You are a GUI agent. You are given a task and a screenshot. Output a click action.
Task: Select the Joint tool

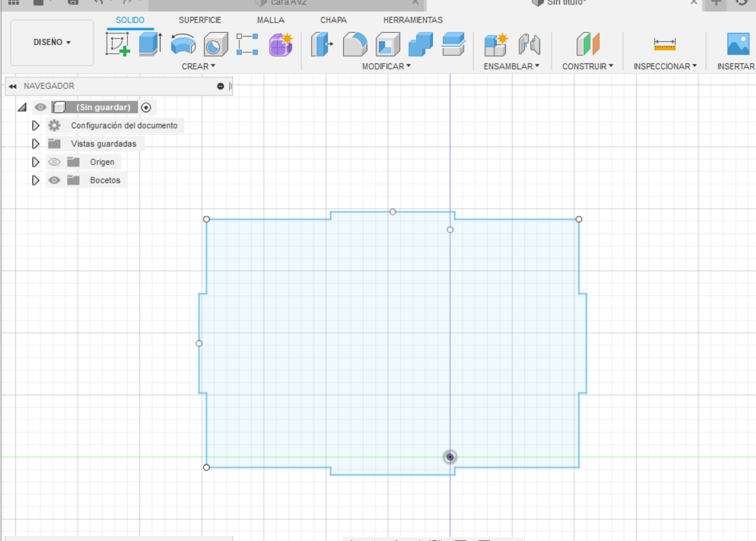(529, 44)
